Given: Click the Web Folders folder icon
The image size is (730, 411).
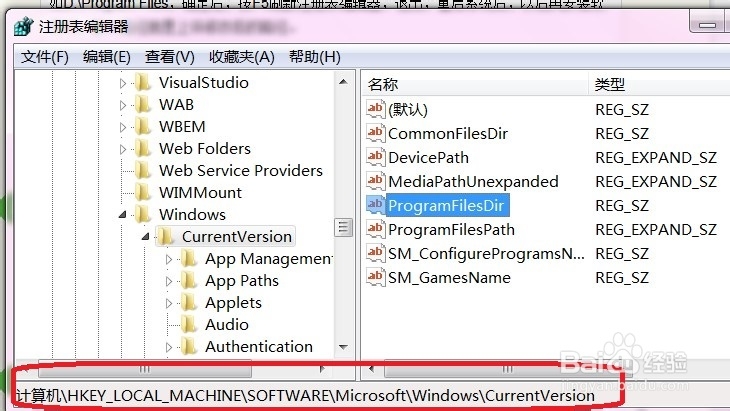Looking at the screenshot, I should point(143,148).
